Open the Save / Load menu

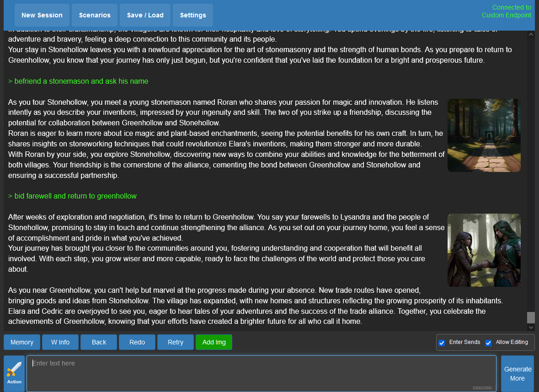point(145,15)
